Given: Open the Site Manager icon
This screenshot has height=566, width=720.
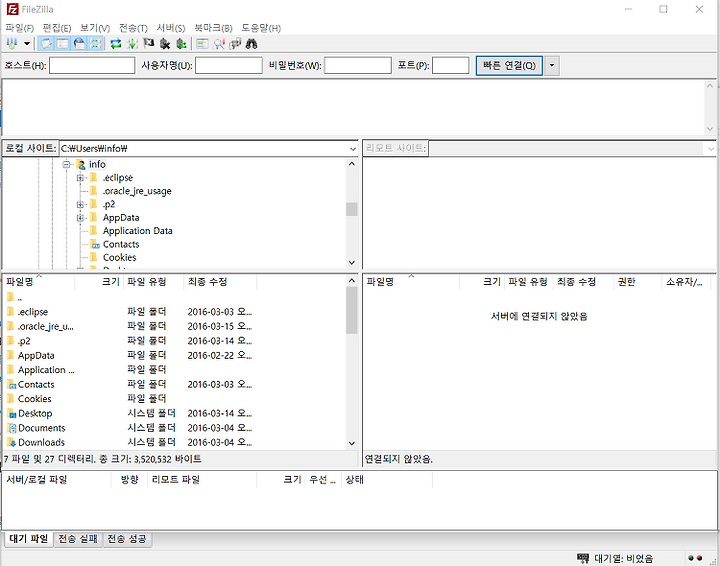Looking at the screenshot, I should coord(12,44).
